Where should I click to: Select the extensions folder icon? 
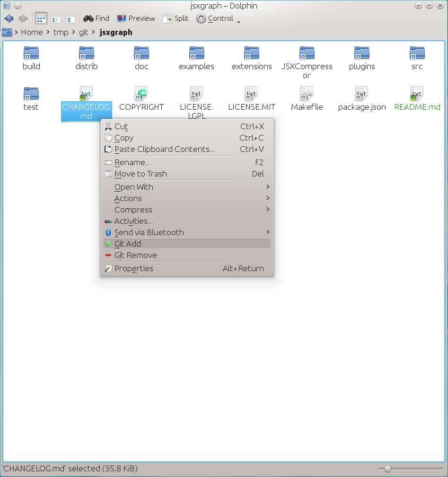[x=252, y=53]
